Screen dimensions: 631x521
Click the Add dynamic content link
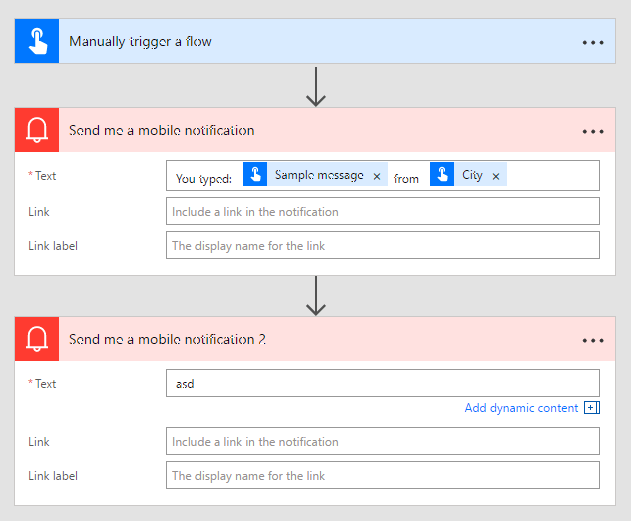click(x=521, y=408)
